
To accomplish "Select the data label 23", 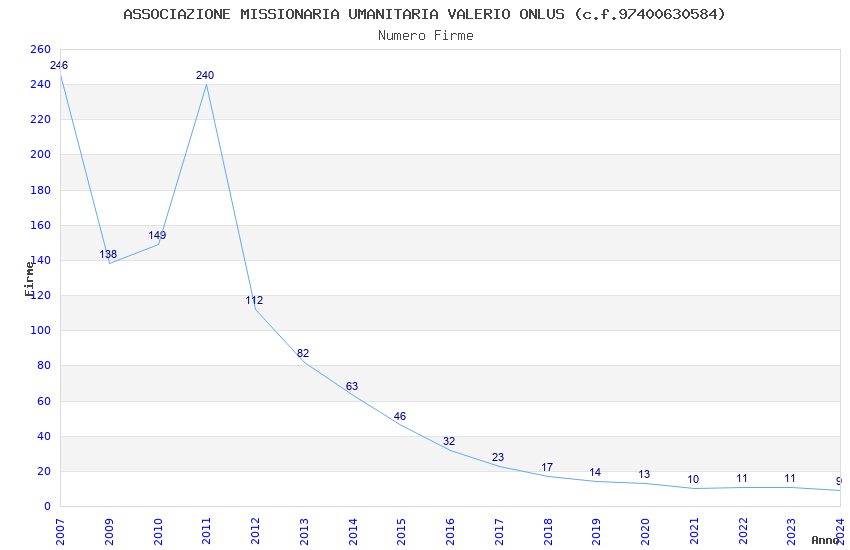I will [x=498, y=457].
